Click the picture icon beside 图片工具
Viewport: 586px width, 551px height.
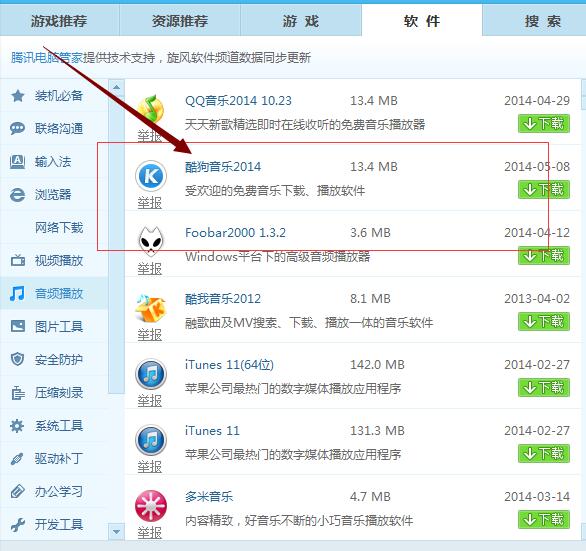coord(18,326)
